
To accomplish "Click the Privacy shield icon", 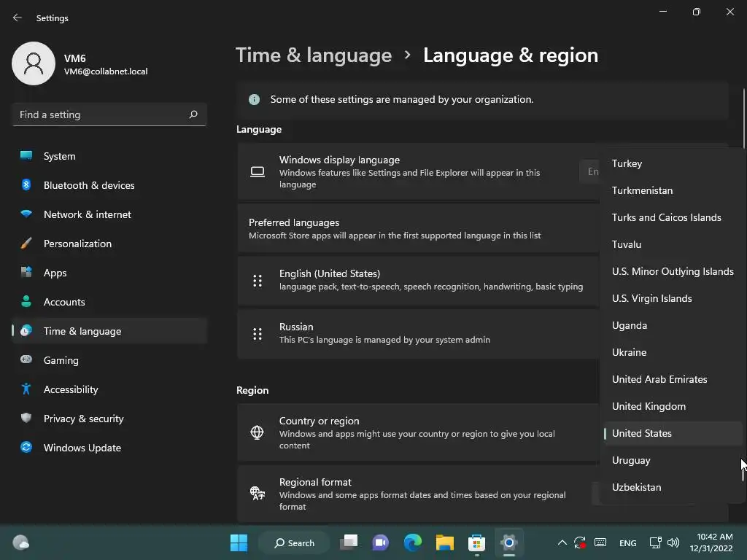I will click(x=26, y=418).
